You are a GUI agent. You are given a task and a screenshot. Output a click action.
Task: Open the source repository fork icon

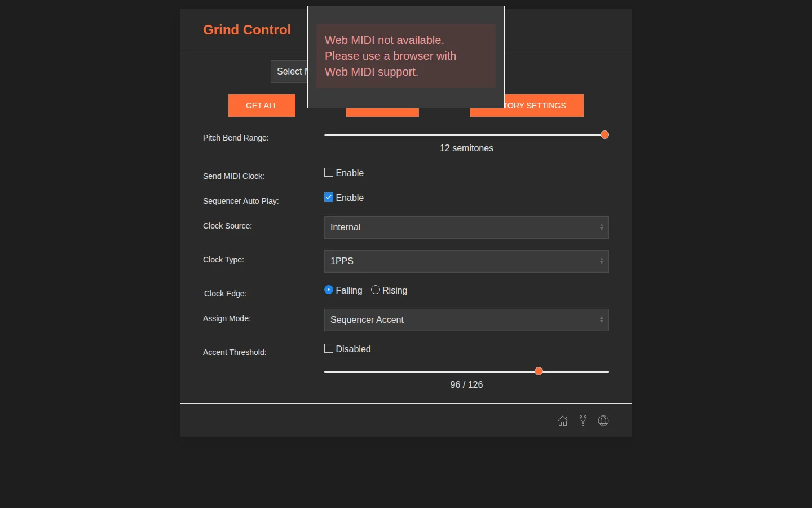pyautogui.click(x=583, y=421)
